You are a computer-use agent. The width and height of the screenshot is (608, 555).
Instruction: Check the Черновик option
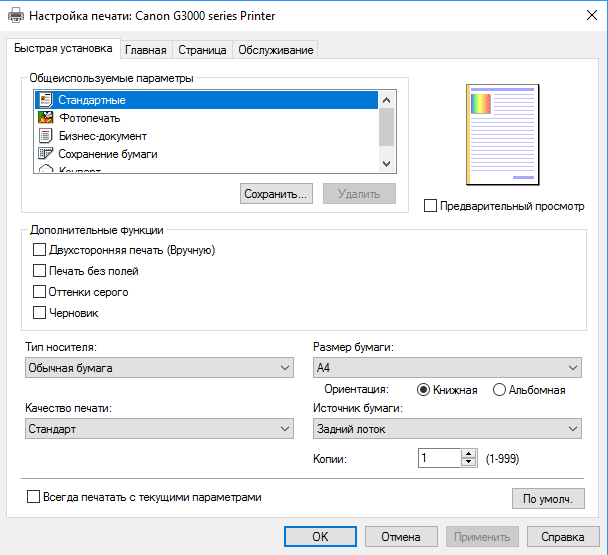click(40, 313)
